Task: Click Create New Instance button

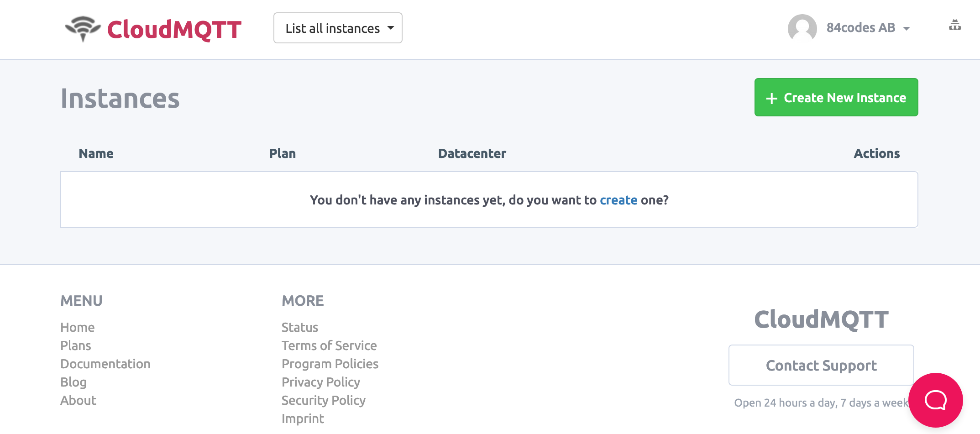Action: pos(836,97)
